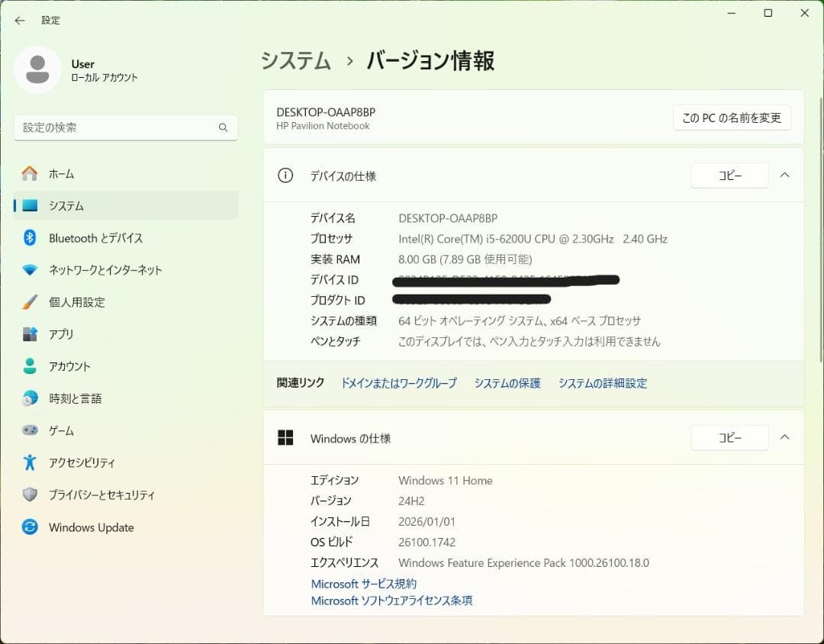824x644 pixels.
Task: Maximize the 設定 window
Action: tap(768, 13)
